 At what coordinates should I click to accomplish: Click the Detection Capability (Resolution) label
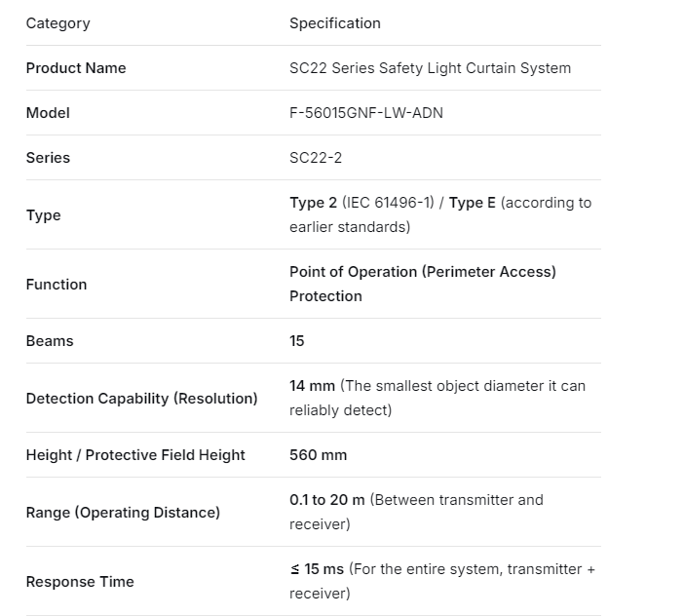[x=141, y=399]
